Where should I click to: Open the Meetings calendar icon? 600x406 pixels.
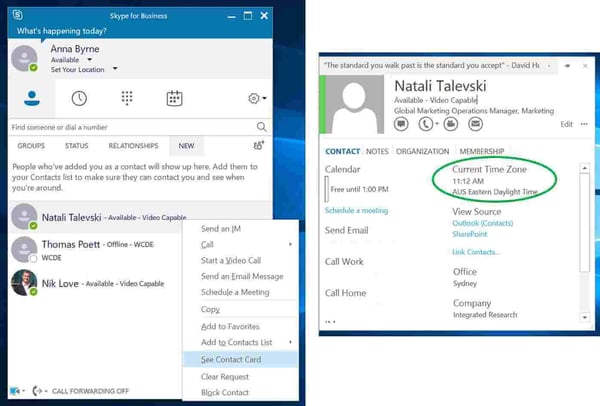(x=174, y=98)
